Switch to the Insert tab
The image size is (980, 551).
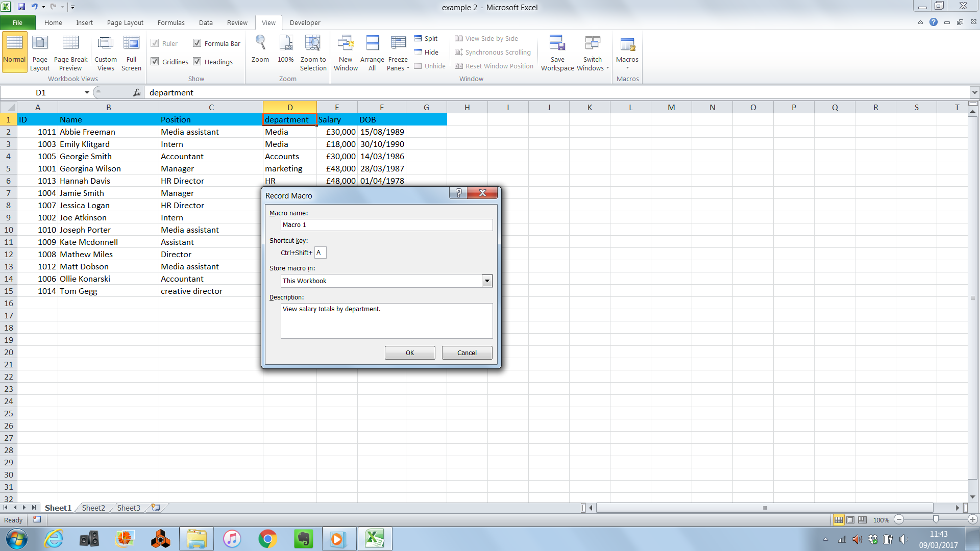(x=85, y=22)
